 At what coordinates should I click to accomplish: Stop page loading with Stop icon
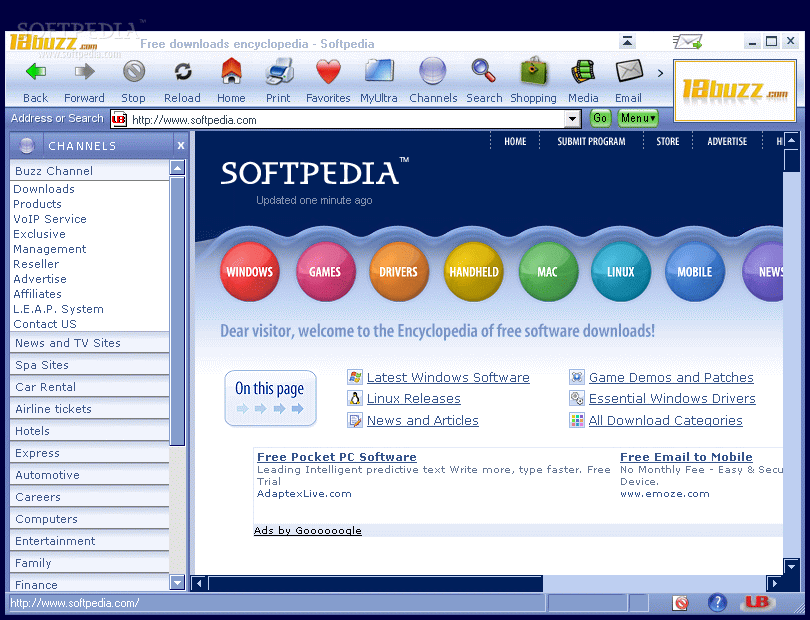tap(134, 72)
